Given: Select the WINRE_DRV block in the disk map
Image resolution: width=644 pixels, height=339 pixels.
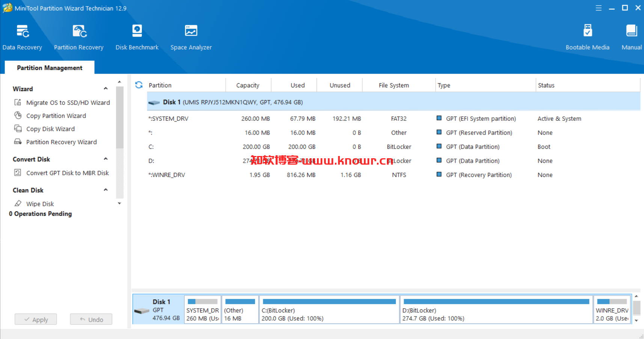Looking at the screenshot, I should [612, 309].
